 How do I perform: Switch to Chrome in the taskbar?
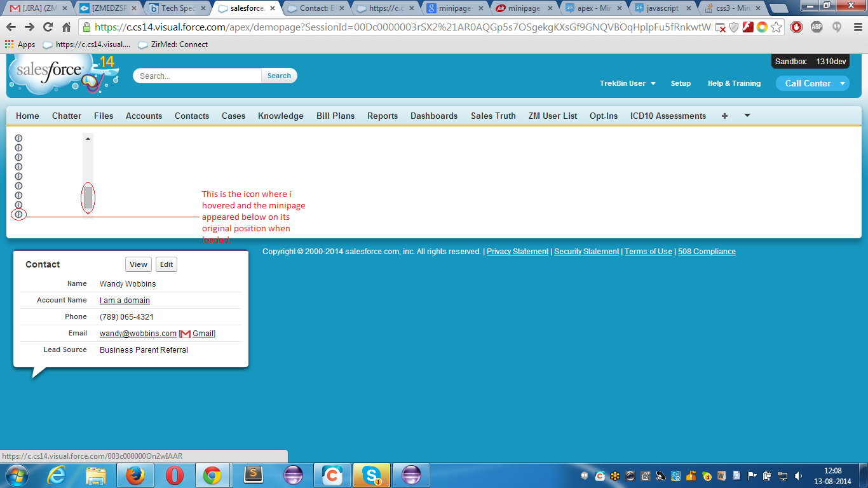(x=212, y=475)
